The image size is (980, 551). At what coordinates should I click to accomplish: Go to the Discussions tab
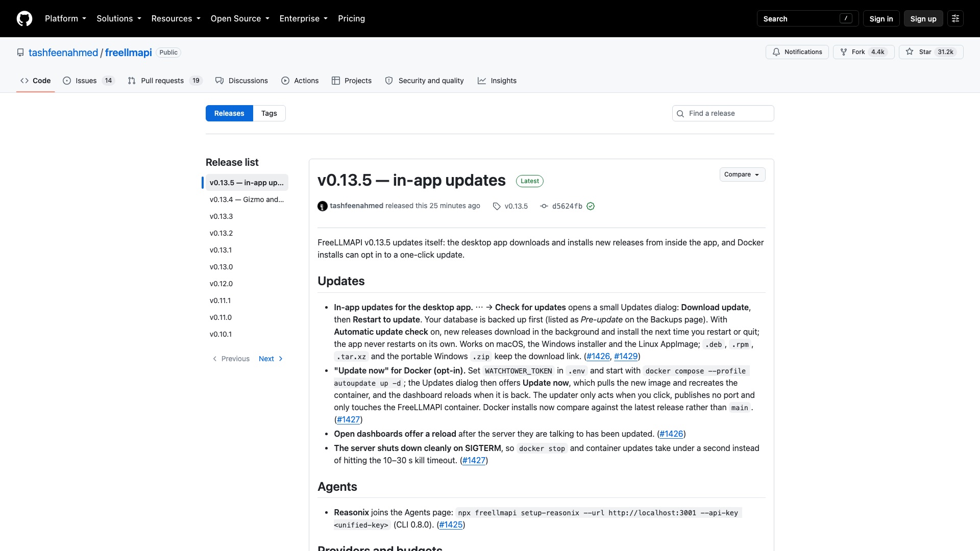coord(241,81)
